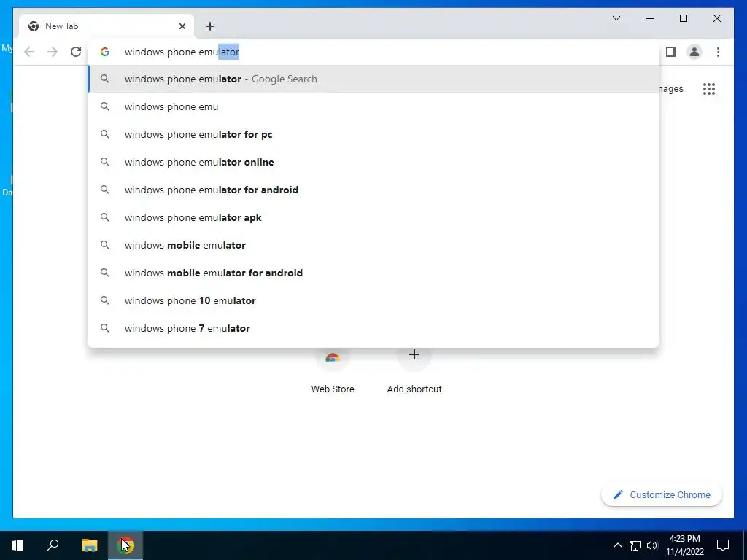
Task: Open the profile avatar menu
Action: tap(694, 52)
